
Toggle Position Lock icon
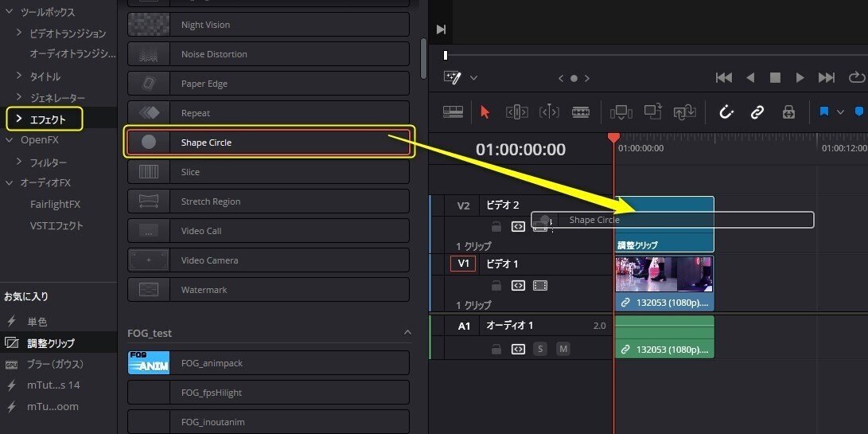point(788,112)
